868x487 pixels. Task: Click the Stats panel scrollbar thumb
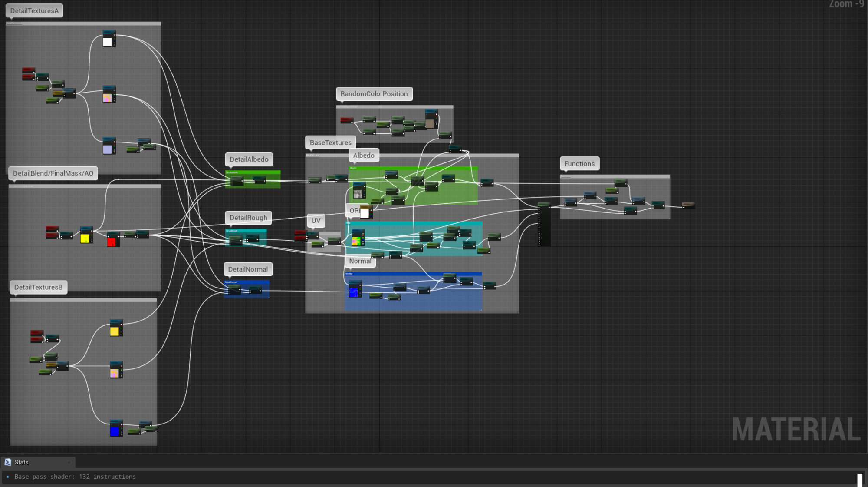[x=859, y=480]
